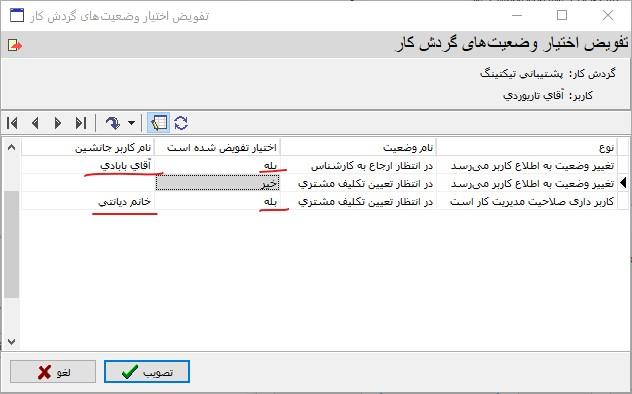Click the لغو cancel button
The image size is (632, 394).
tap(53, 371)
